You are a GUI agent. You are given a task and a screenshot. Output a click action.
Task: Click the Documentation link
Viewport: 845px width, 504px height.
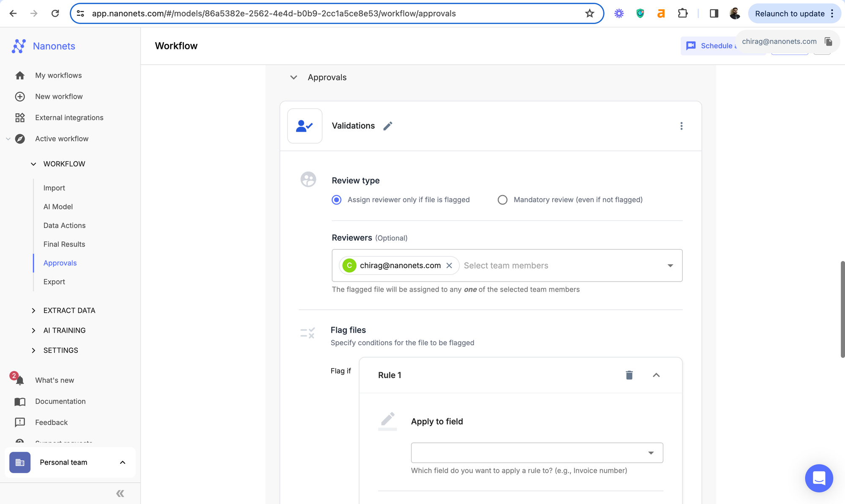pos(60,401)
